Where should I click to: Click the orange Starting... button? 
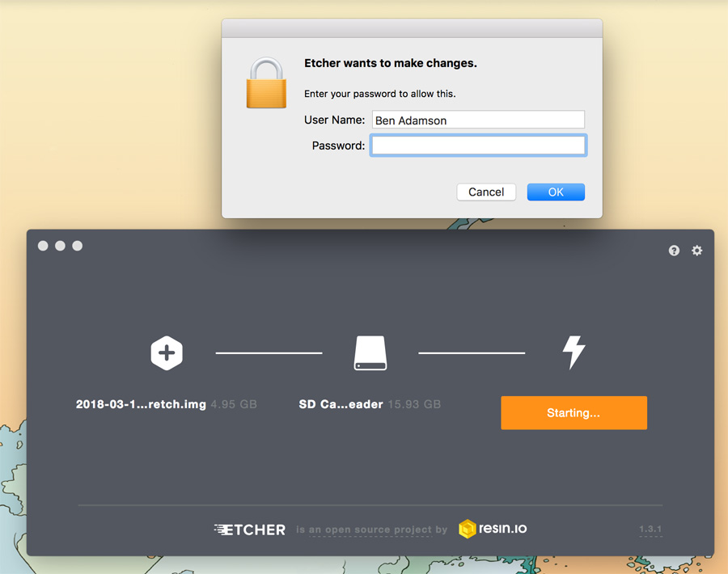[574, 412]
